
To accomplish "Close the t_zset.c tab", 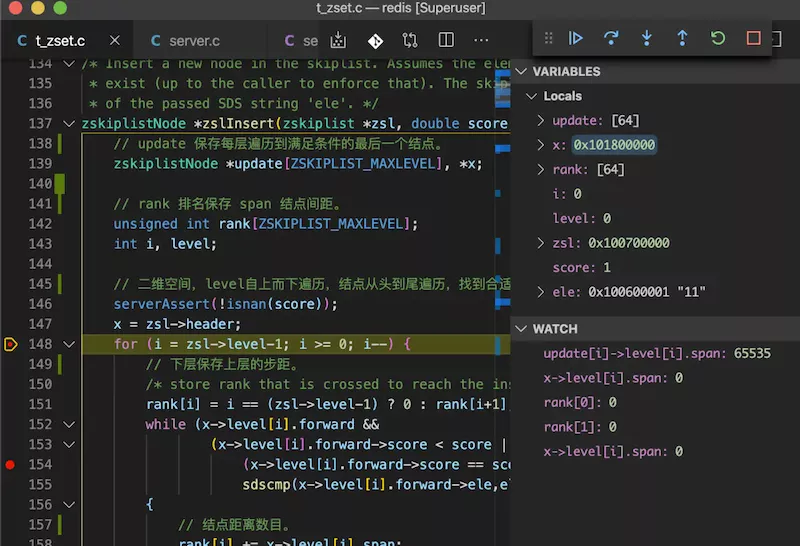I will pos(115,41).
